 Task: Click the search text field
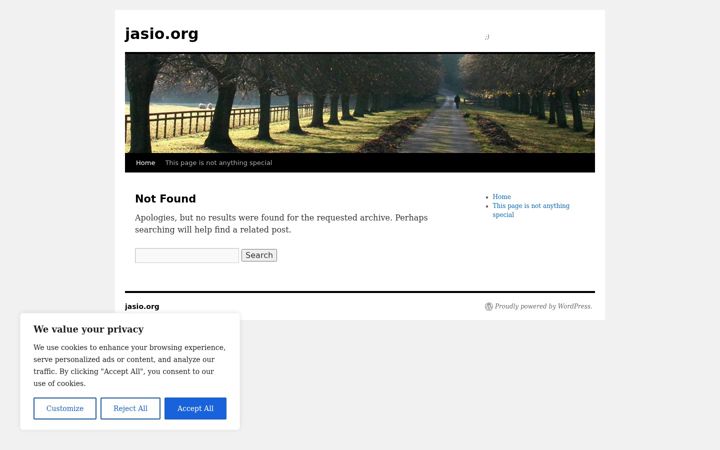click(x=187, y=255)
